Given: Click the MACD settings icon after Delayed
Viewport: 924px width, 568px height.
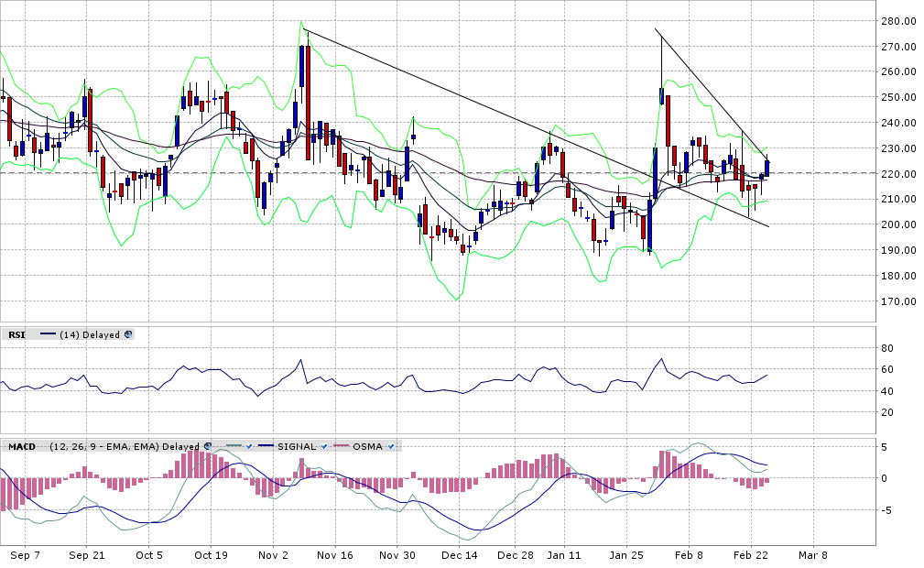Looking at the screenshot, I should [208, 446].
